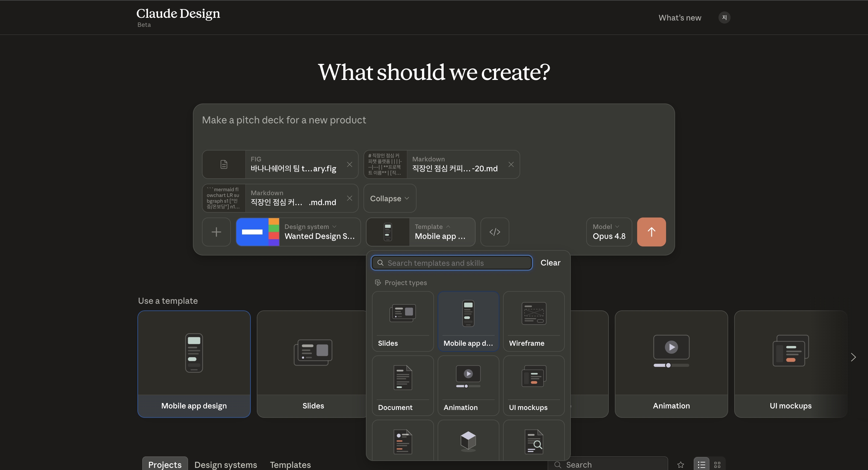Remove the .md.md Markdown attachment
868x470 pixels.
[349, 198]
